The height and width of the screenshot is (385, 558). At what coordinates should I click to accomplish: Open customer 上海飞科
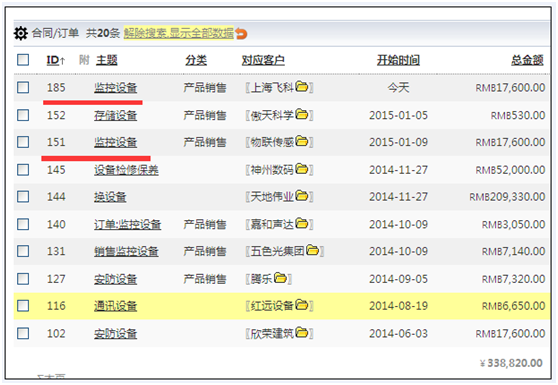(272, 88)
